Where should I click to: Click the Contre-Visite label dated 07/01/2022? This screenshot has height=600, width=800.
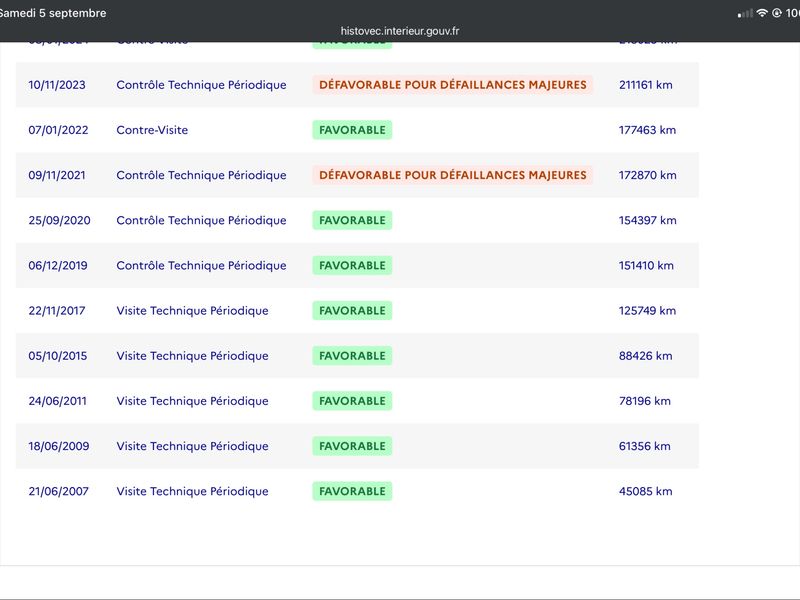click(152, 130)
